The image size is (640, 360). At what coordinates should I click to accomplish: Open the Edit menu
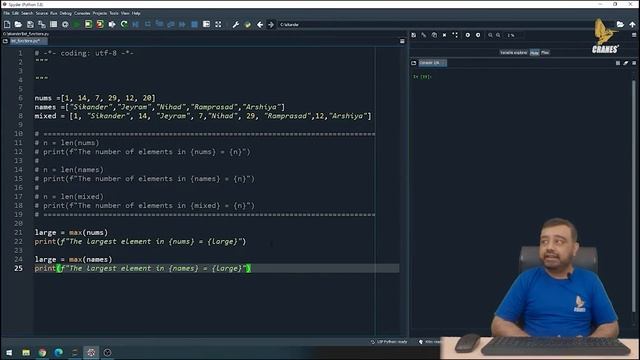point(16,13)
